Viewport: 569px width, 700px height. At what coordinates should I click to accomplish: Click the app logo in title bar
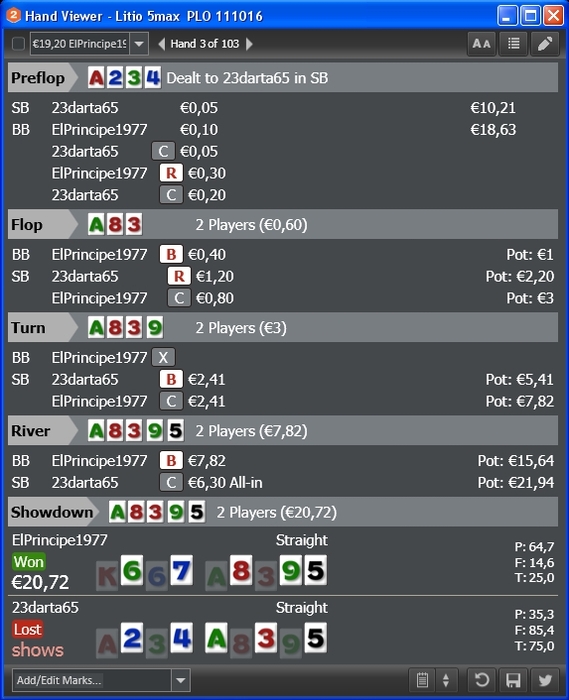coord(13,15)
